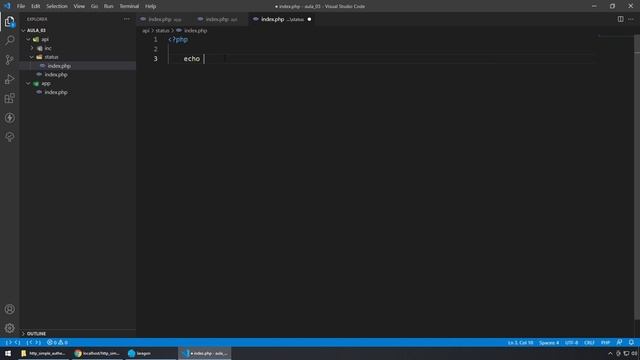
Task: Change indentation via Spaces: 4
Action: 549,342
